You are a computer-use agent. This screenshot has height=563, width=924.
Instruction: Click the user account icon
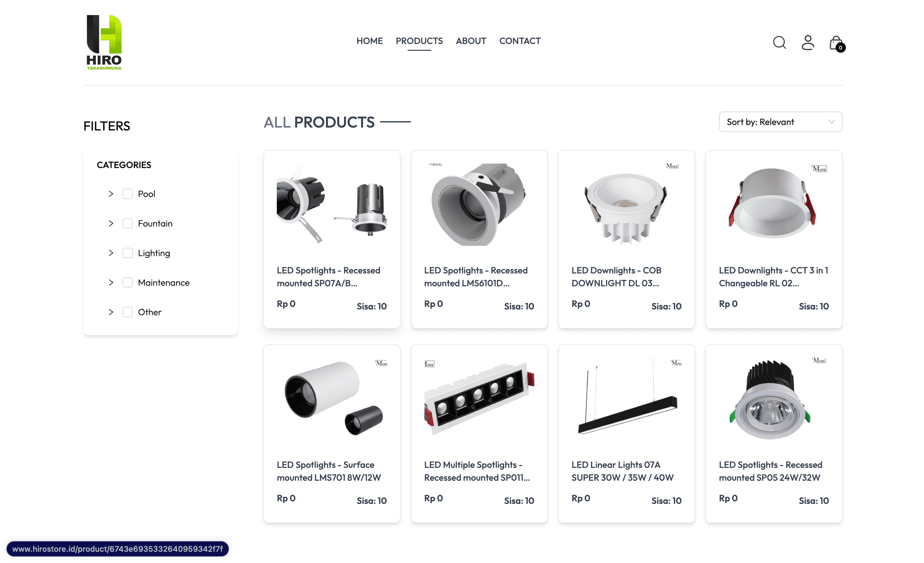(x=808, y=42)
